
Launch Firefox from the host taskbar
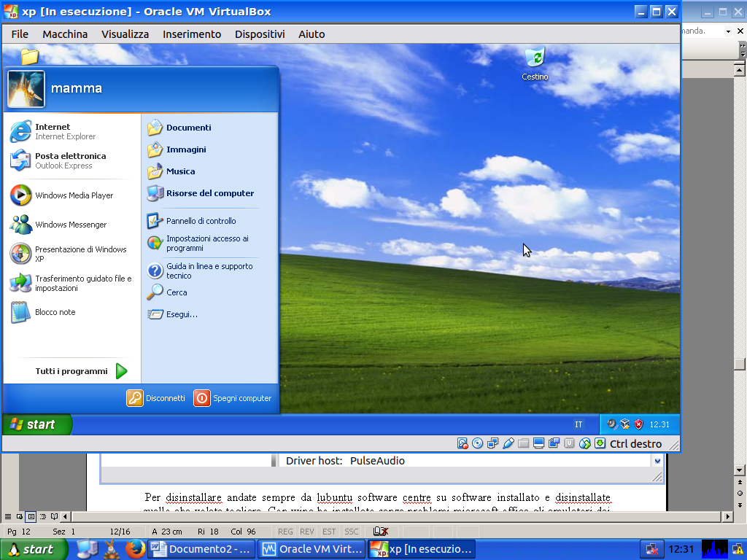click(133, 549)
